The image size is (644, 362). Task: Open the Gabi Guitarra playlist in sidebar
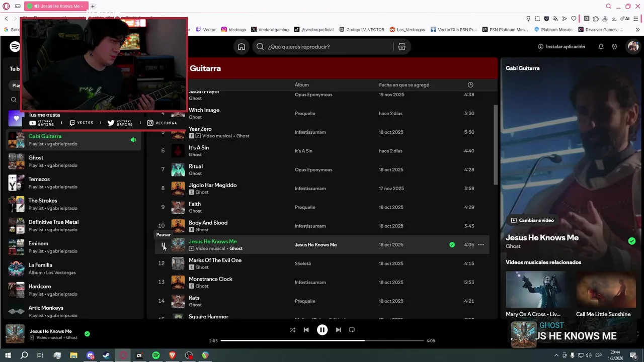pos(73,140)
